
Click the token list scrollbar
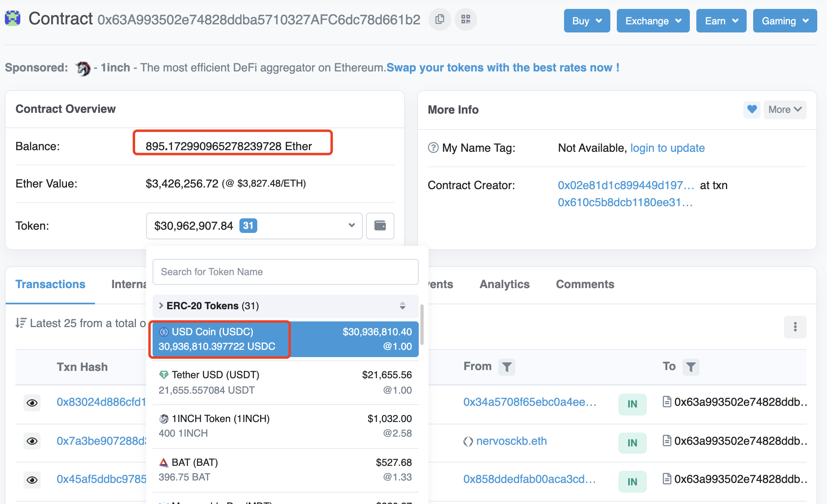[x=422, y=325]
